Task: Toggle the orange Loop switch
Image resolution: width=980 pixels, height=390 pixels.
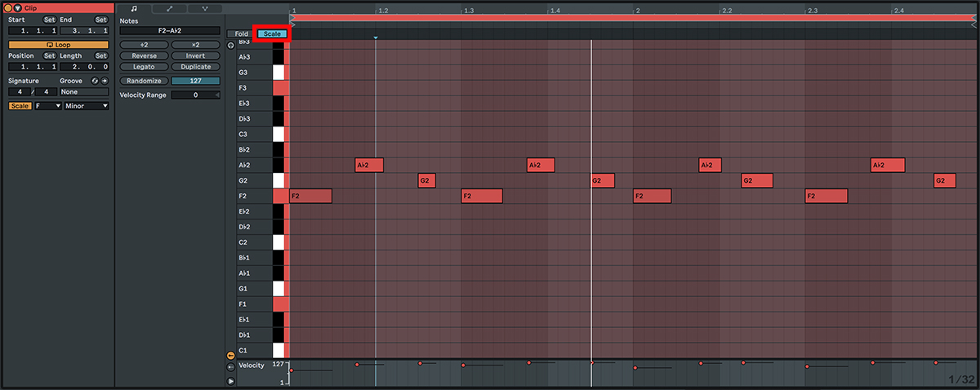Action: (x=58, y=44)
